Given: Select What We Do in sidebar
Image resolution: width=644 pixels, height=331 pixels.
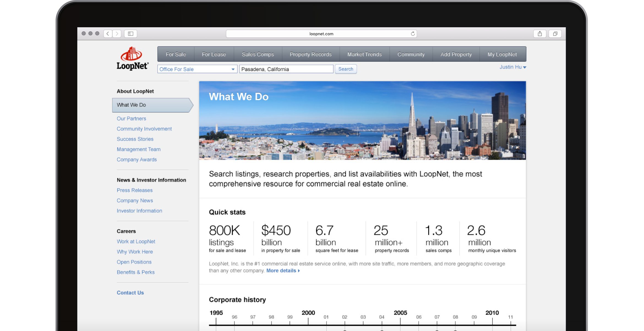Looking at the screenshot, I should [152, 105].
